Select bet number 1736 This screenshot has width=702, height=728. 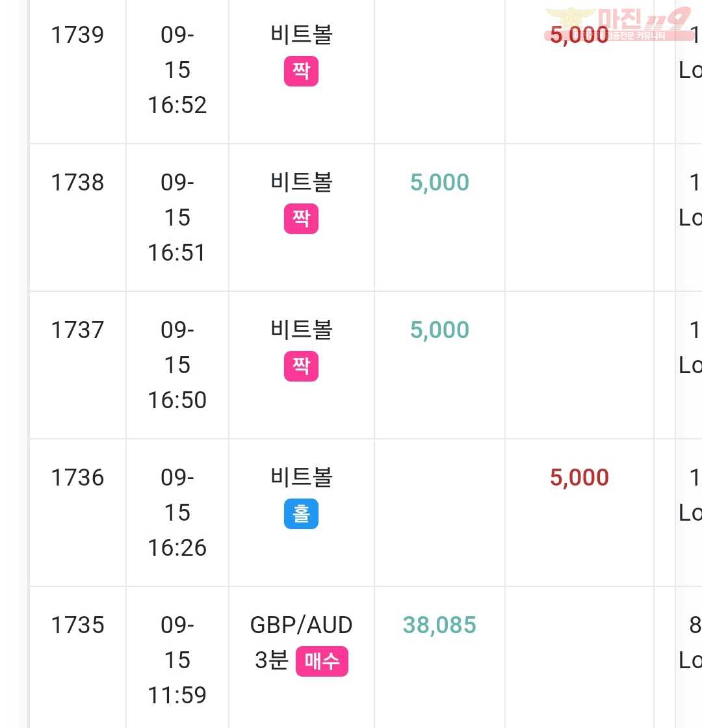77,478
